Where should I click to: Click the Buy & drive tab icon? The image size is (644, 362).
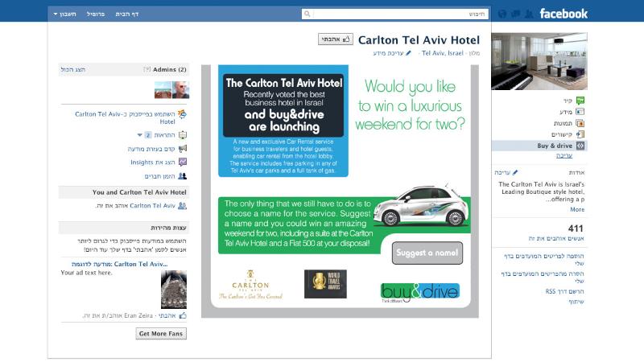tap(580, 146)
